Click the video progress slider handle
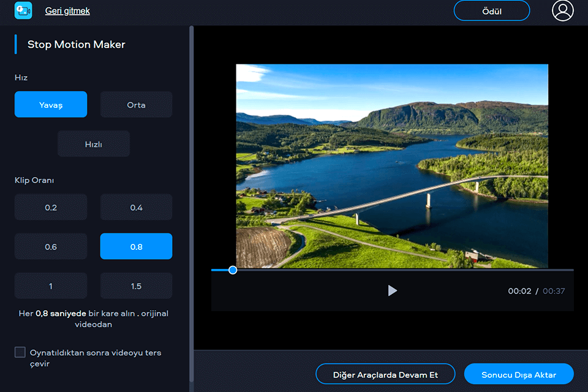This screenshot has height=392, width=588. coord(233,269)
